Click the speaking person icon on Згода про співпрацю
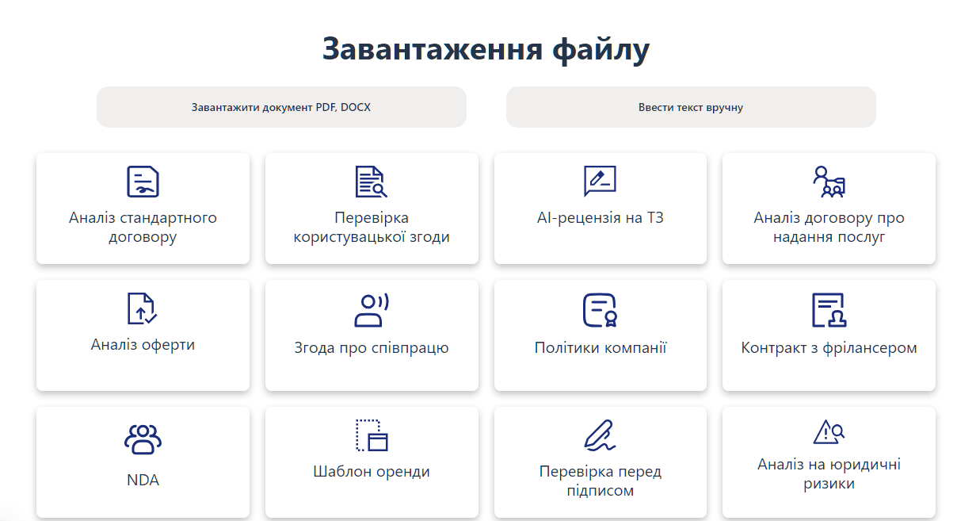Viewport: 980px width, 521px height. 371,308
